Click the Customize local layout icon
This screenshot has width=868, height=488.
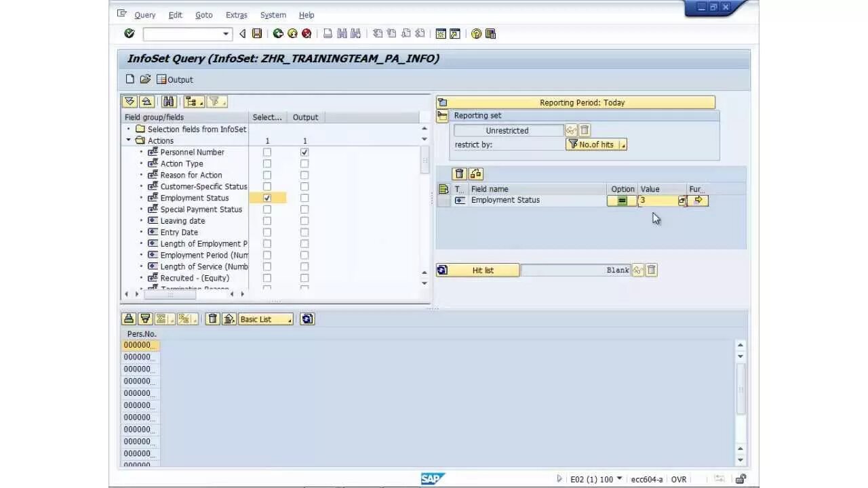tap(491, 33)
